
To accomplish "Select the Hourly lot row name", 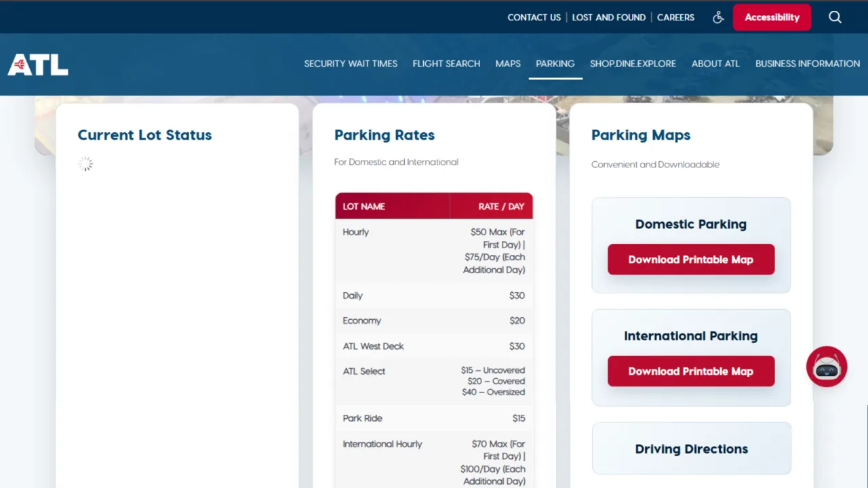I will (x=355, y=232).
